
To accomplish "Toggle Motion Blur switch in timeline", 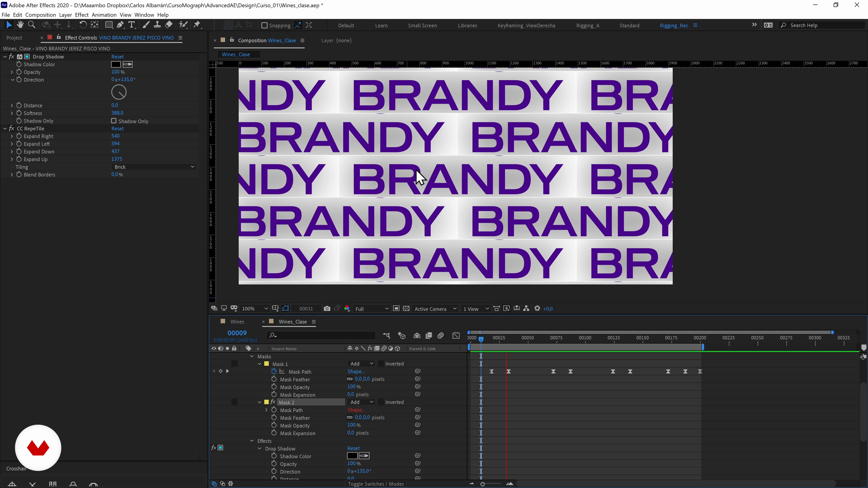I will [x=441, y=335].
